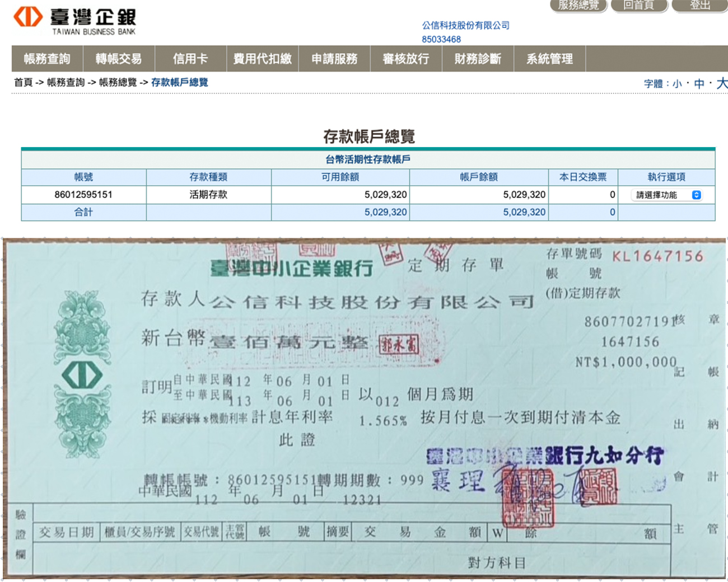
Task: Click the 1.565% interest rate on certificate
Action: click(x=383, y=420)
